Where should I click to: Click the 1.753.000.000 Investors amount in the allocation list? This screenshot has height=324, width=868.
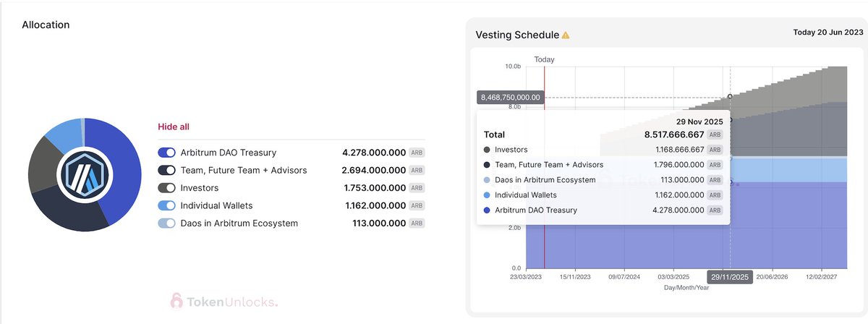tap(374, 188)
